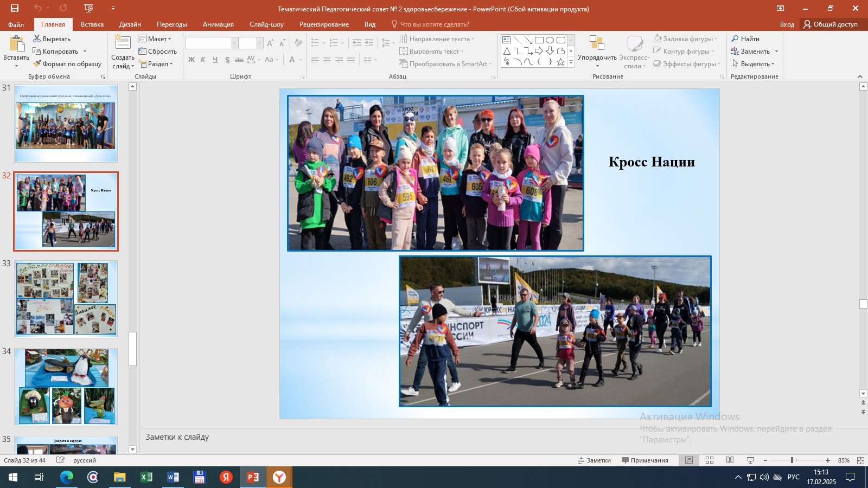
Task: Switch to the Переходы tab
Action: [x=172, y=24]
